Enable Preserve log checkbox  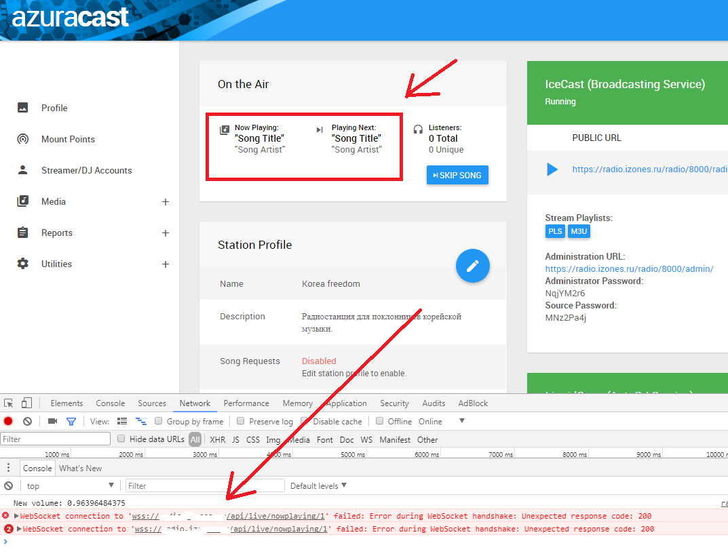(x=240, y=421)
